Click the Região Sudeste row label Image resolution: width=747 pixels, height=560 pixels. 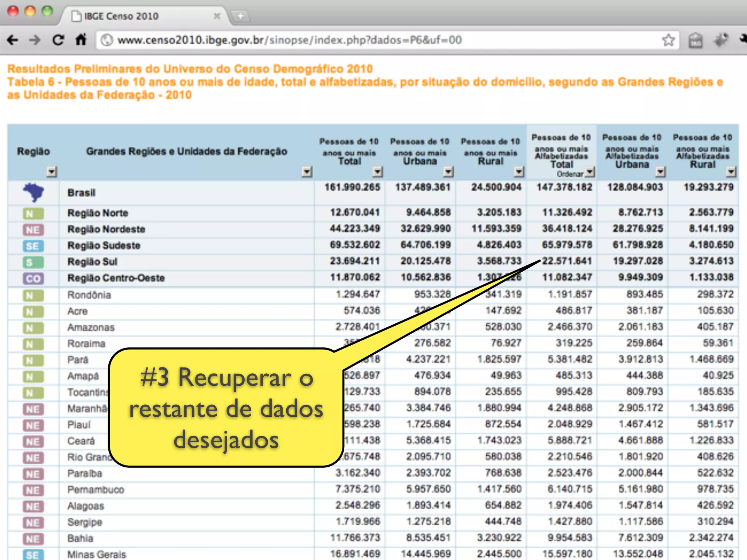[104, 246]
